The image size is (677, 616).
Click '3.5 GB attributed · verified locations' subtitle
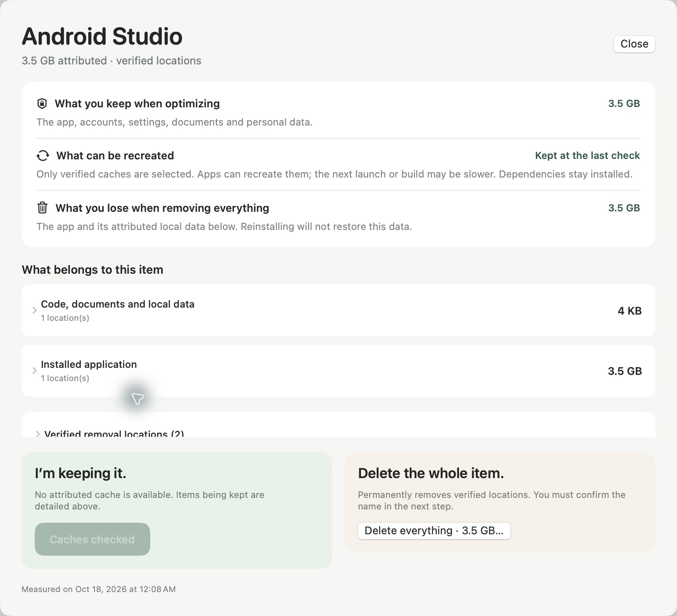pyautogui.click(x=111, y=61)
